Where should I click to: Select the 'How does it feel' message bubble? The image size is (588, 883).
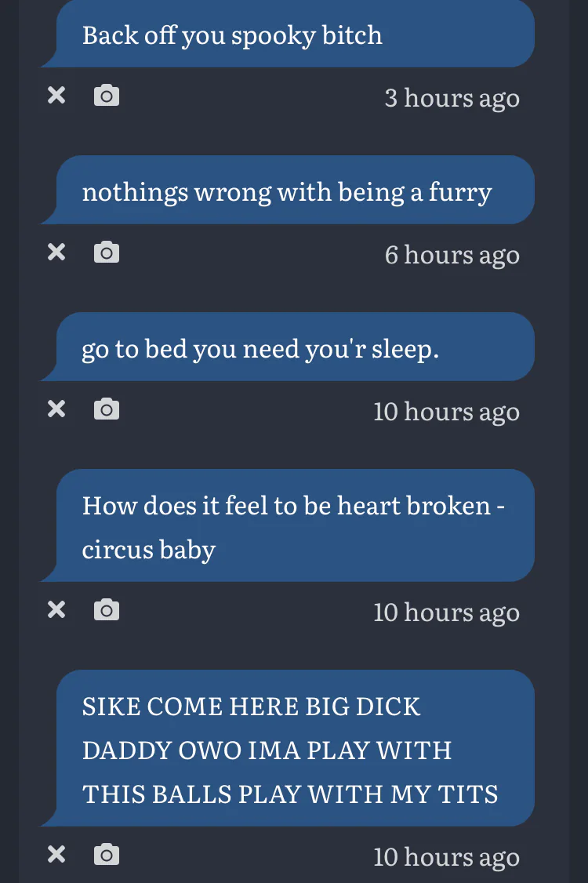288,525
